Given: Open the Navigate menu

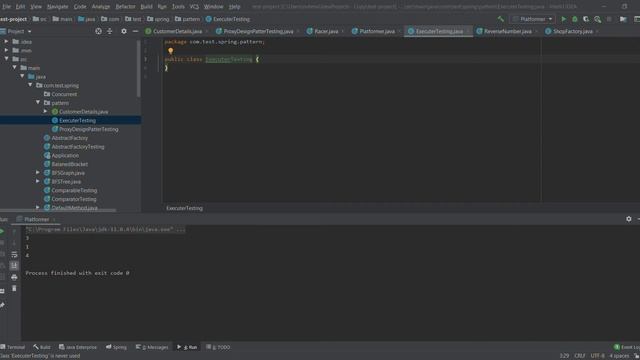Looking at the screenshot, I should pos(58,7).
